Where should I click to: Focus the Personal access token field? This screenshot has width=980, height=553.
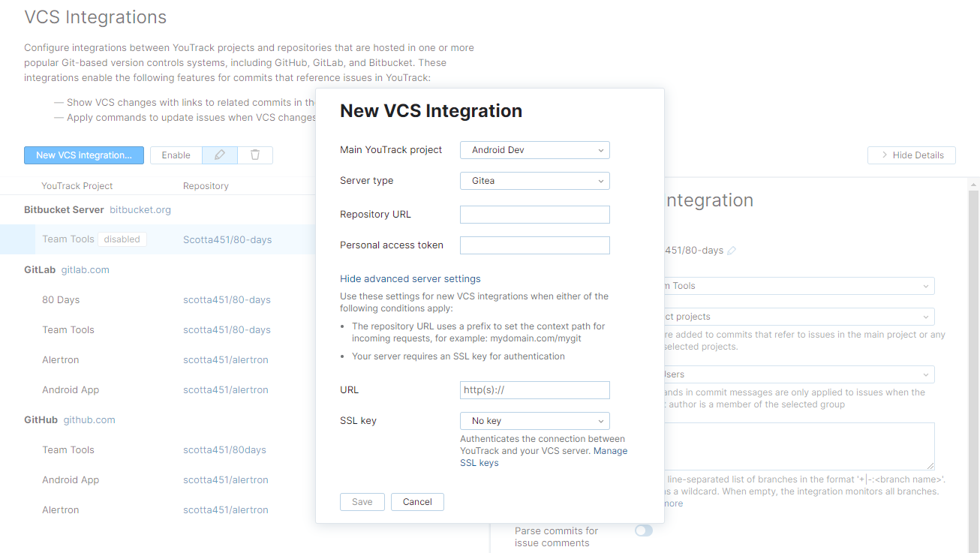coord(534,245)
